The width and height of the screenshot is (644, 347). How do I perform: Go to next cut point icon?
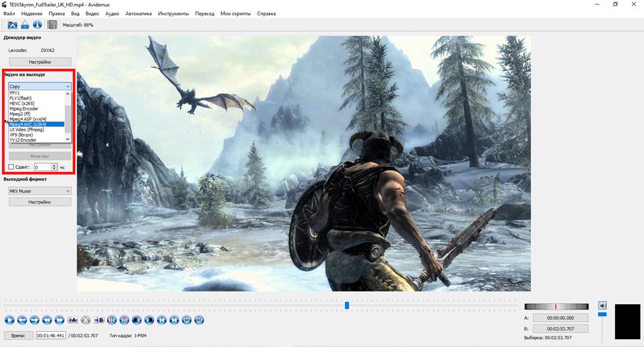tap(124, 320)
